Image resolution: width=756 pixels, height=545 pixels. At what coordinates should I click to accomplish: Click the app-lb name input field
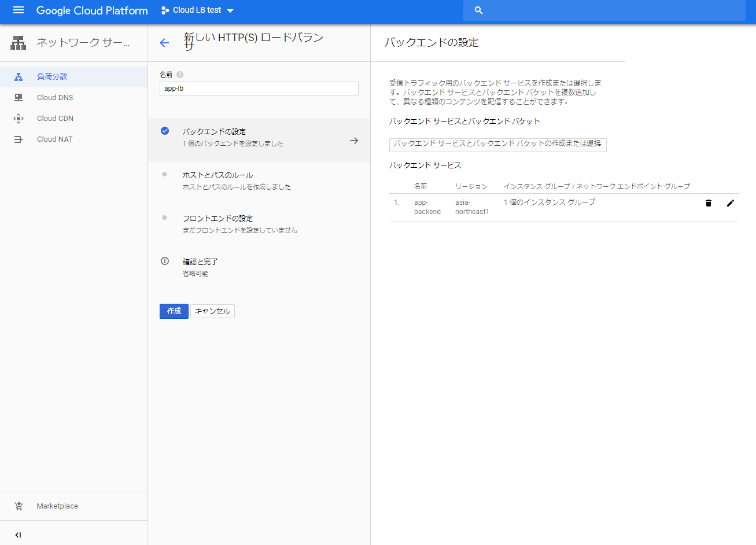point(259,89)
